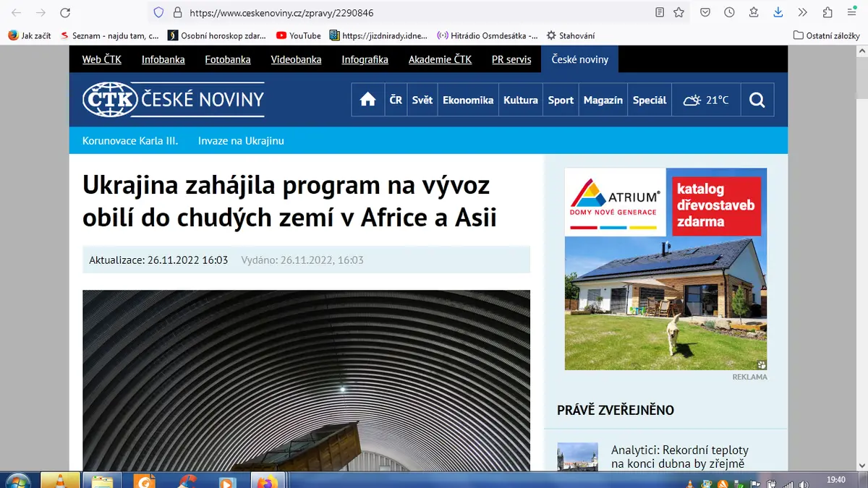Screen dimensions: 868x488
Task: Open the Videobanka tab
Action: 297,59
